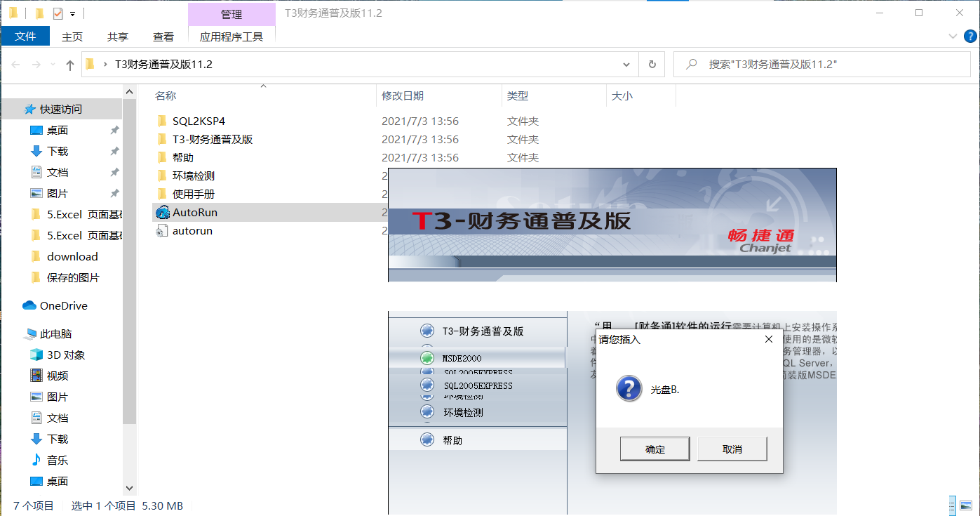Click the search magnifier icon

pyautogui.click(x=692, y=64)
